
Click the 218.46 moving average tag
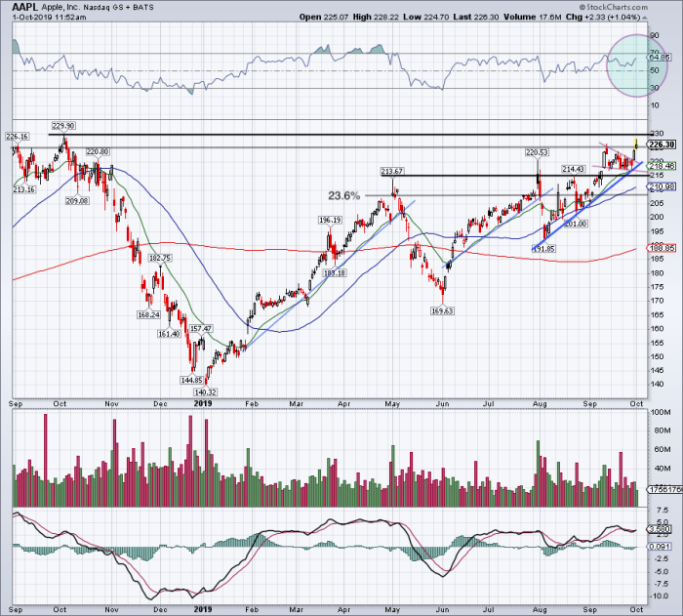[663, 166]
